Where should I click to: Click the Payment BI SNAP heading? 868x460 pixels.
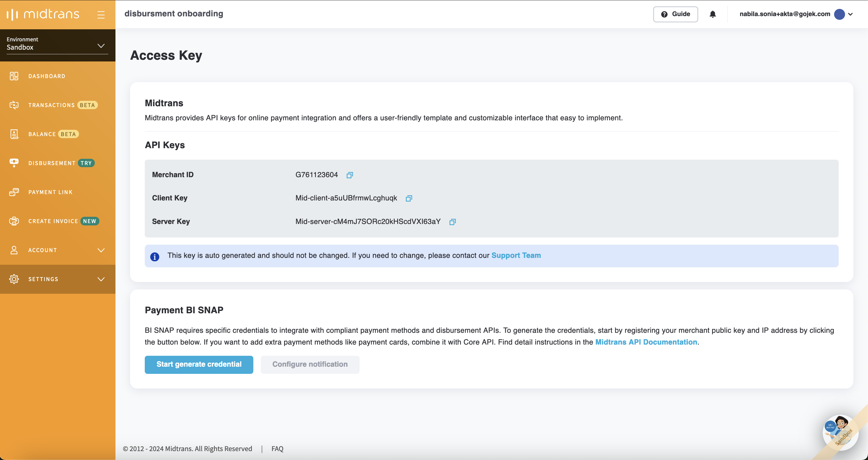[x=184, y=310]
